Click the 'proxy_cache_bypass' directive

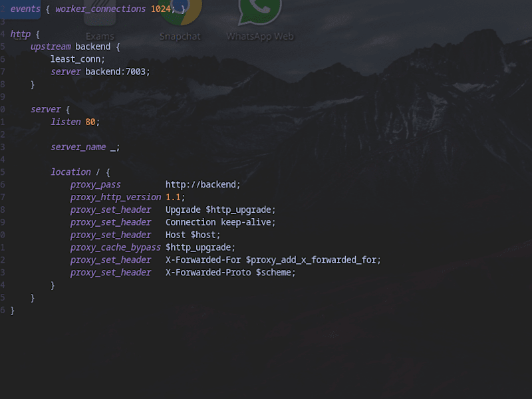coord(116,247)
